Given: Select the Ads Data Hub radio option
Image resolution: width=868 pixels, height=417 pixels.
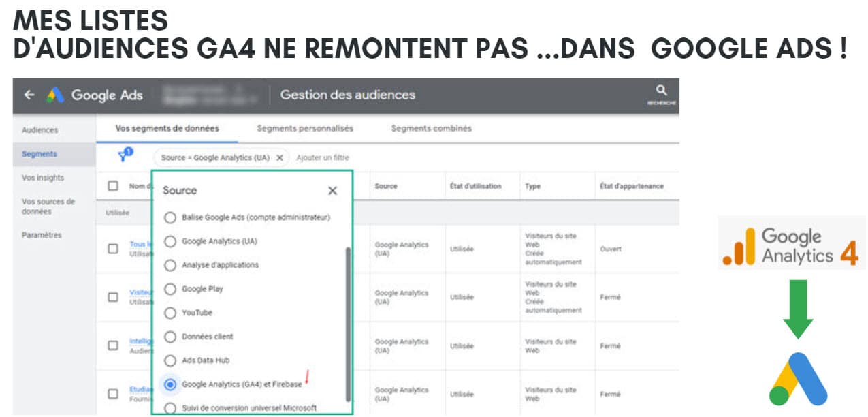Looking at the screenshot, I should point(170,360).
